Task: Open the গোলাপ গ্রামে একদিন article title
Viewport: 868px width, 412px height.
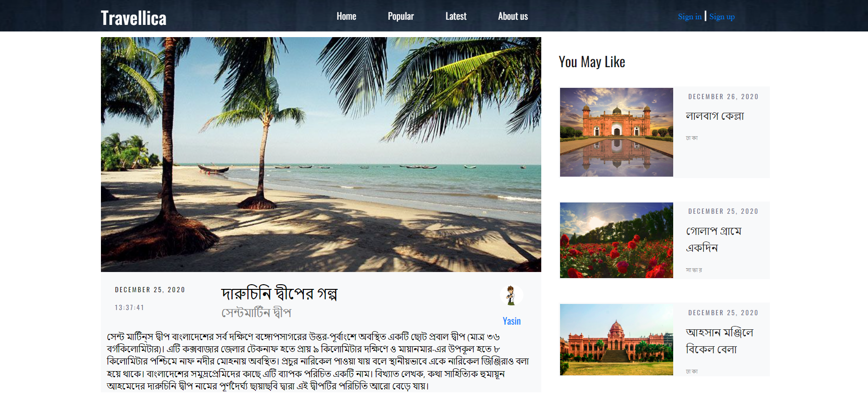Action: pyautogui.click(x=714, y=239)
